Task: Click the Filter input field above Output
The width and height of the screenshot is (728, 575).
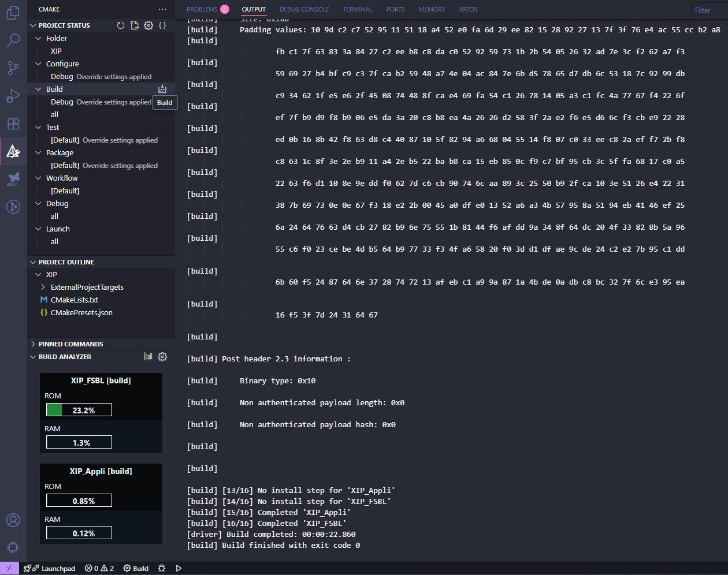Action: click(x=710, y=9)
